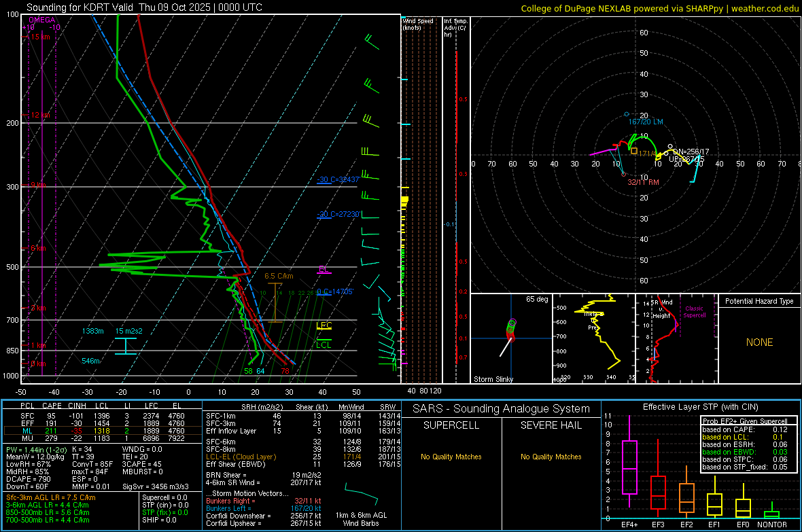Select the 'Bunkers Right = 32/11 kt' line

tap(264, 501)
